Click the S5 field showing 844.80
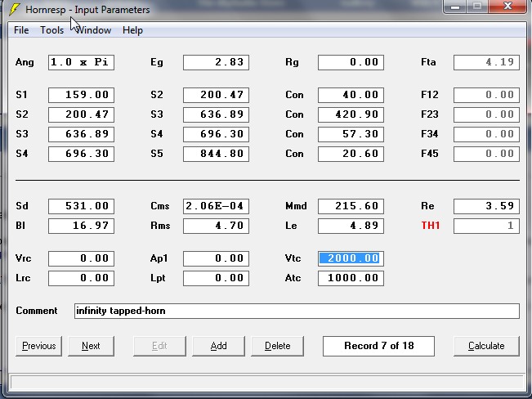 (x=216, y=154)
